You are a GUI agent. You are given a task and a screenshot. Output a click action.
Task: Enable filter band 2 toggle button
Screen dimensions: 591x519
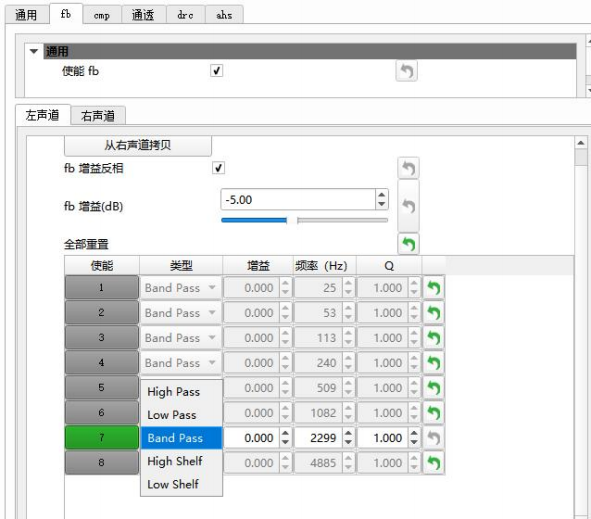[x=102, y=312]
